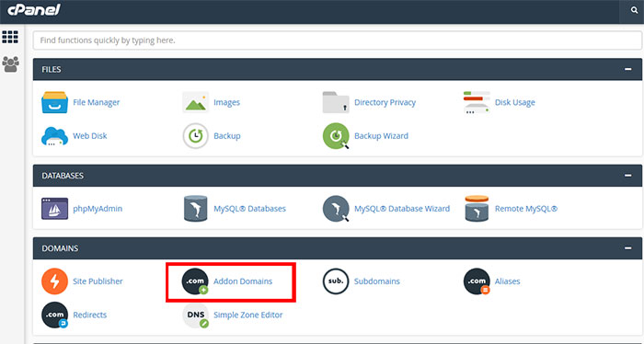Open the Directory Privacy folder icon
Viewport: 644px width, 344px height.
click(336, 102)
